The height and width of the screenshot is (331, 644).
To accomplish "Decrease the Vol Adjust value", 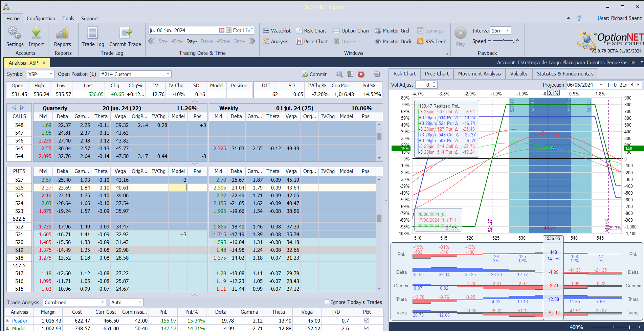I will coord(434,87).
